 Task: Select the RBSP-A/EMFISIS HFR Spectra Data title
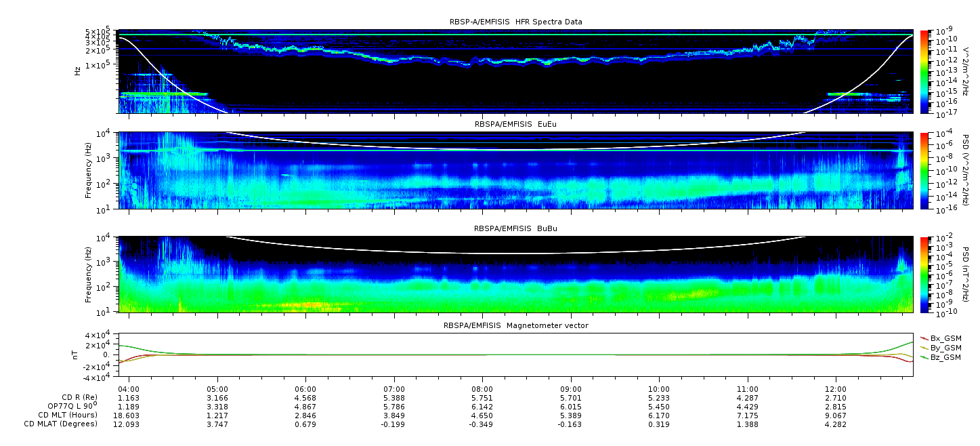515,22
